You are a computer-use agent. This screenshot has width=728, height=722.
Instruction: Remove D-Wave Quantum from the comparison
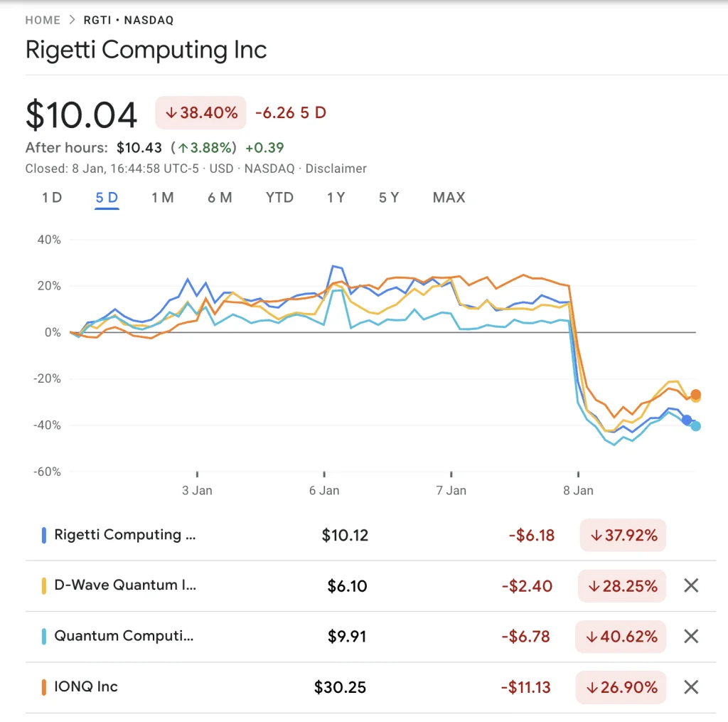tap(690, 585)
